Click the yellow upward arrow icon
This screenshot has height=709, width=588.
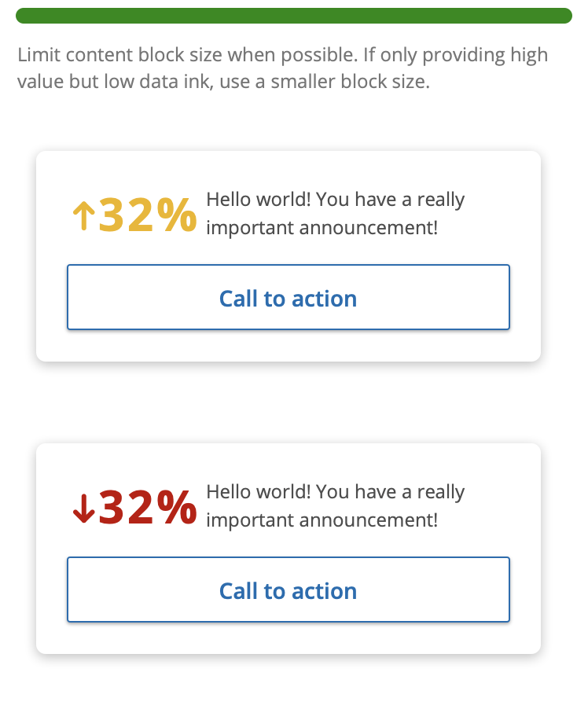(x=83, y=215)
